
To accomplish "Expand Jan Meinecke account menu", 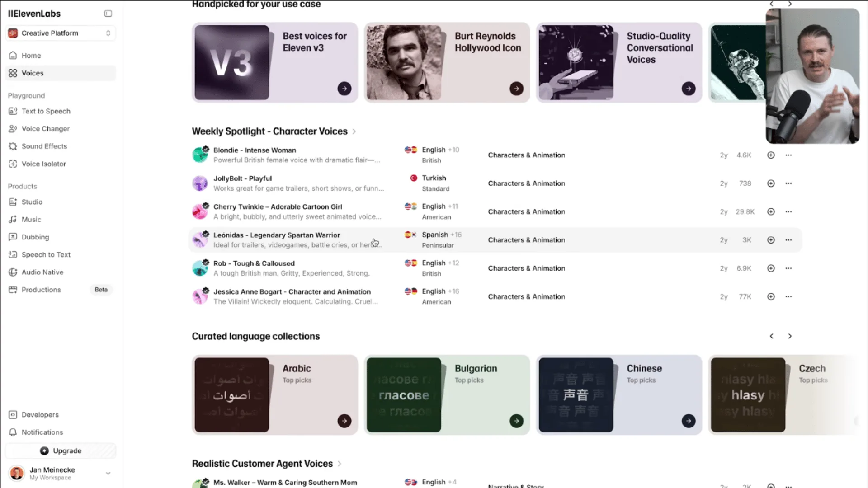I will coord(108,473).
